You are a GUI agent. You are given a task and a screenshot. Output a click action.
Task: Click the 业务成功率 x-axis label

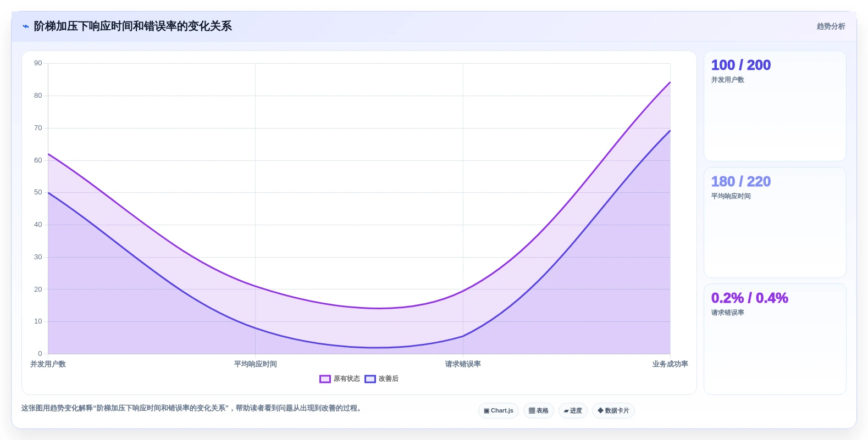(x=670, y=364)
